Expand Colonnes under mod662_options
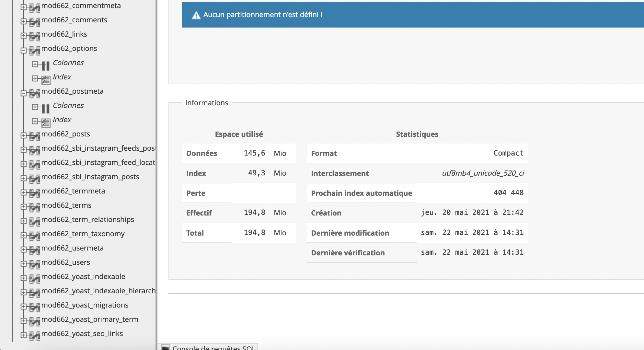This screenshot has height=350, width=644. click(35, 64)
